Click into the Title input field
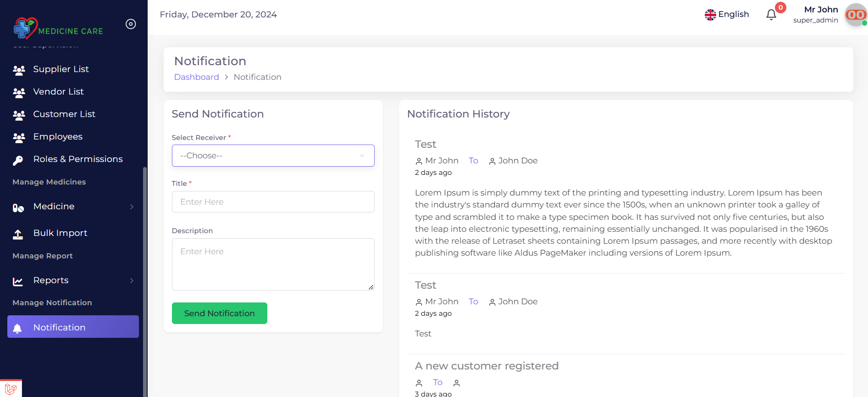The height and width of the screenshot is (397, 868). (273, 202)
